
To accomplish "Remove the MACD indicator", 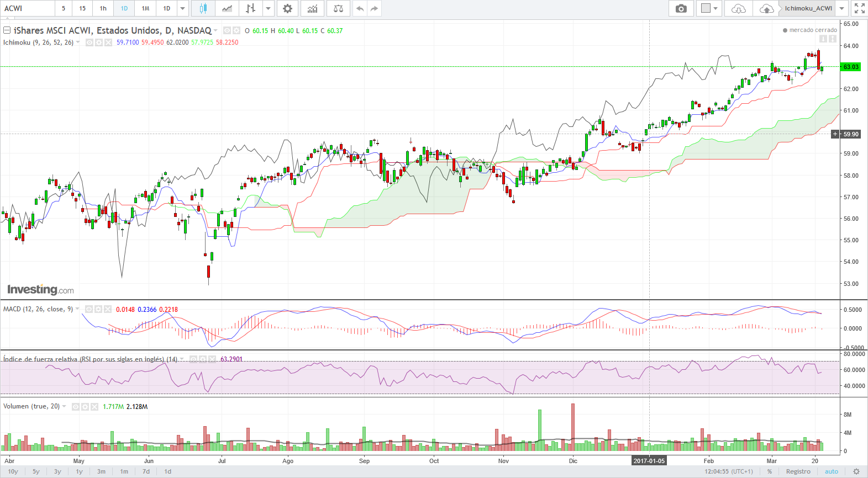I will tap(108, 309).
